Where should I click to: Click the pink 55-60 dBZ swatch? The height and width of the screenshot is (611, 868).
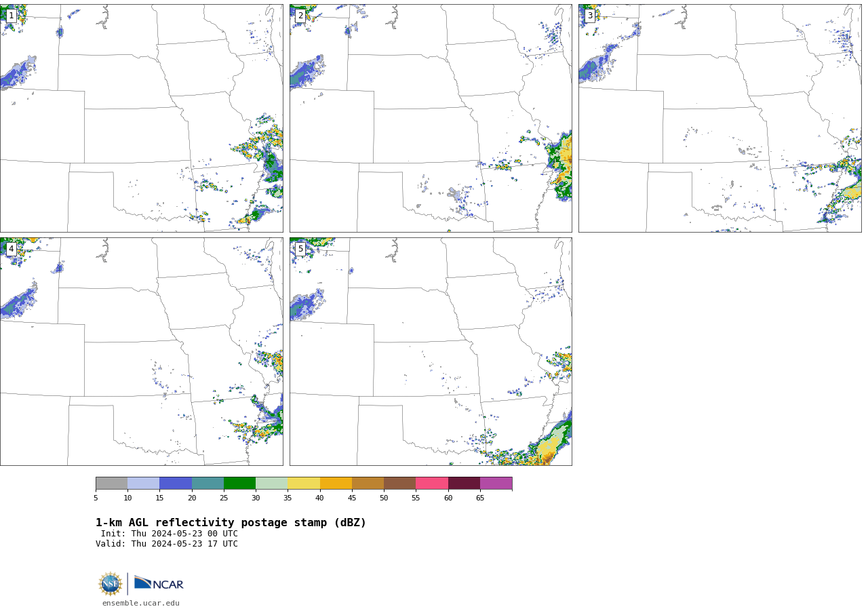tap(432, 484)
